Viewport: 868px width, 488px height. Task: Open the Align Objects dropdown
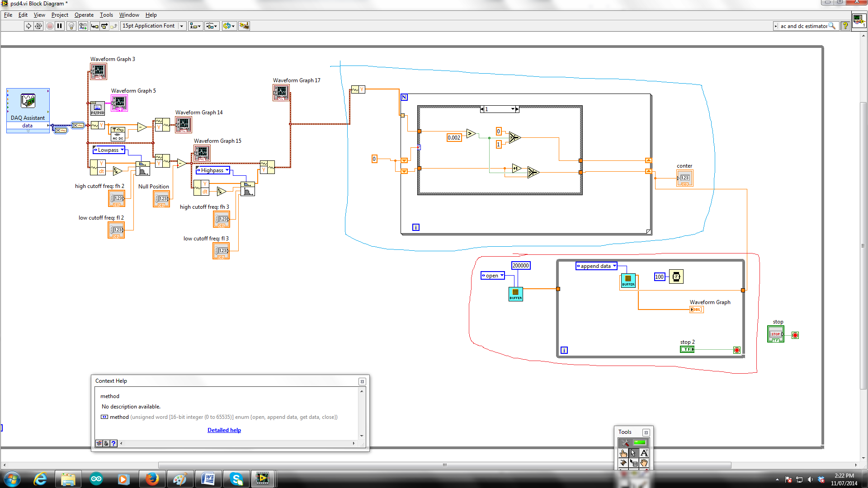click(195, 26)
